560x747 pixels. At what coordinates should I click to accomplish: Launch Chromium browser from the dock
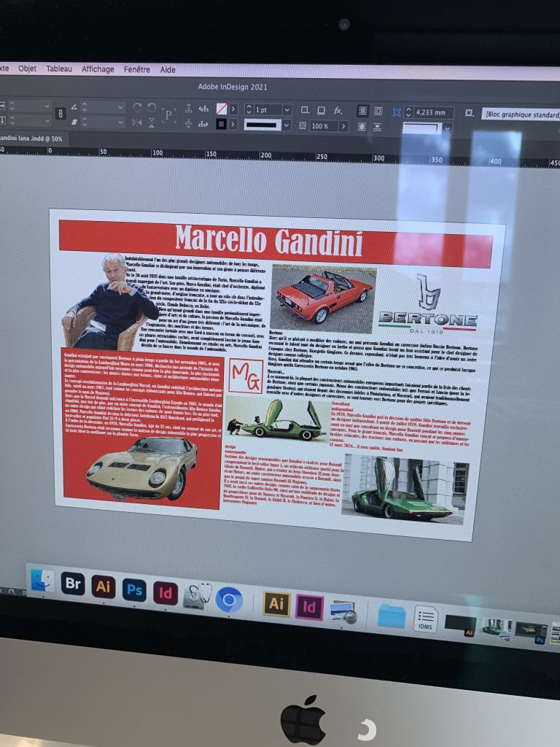(229, 600)
